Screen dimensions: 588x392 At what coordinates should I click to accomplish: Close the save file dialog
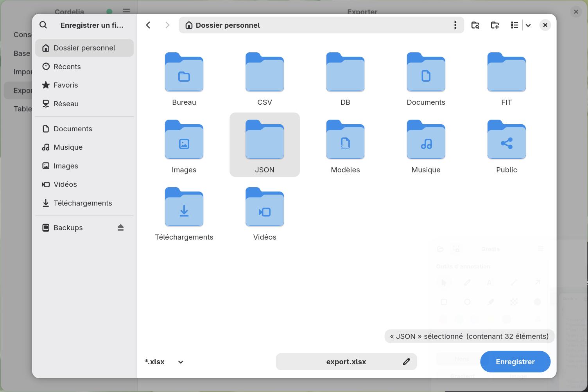[545, 25]
